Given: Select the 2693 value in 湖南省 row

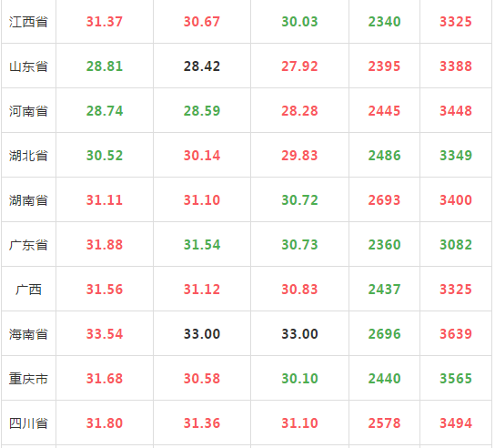Looking at the screenshot, I should 384,200.
